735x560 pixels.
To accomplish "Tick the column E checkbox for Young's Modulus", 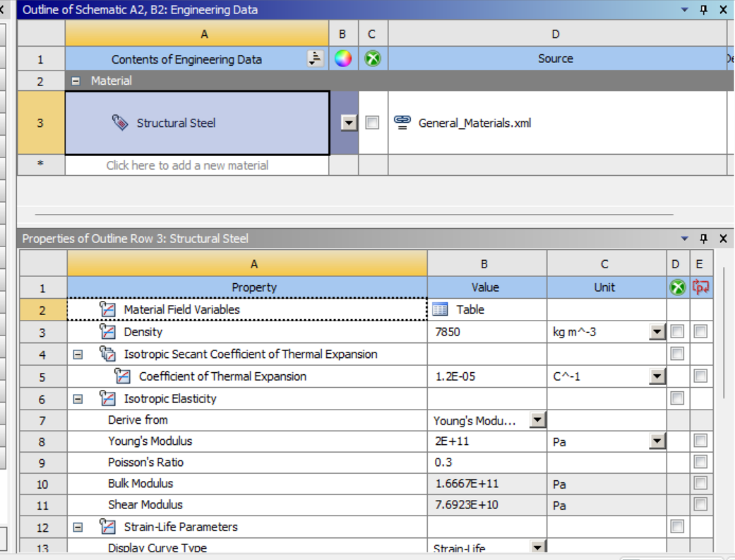I will (x=701, y=441).
